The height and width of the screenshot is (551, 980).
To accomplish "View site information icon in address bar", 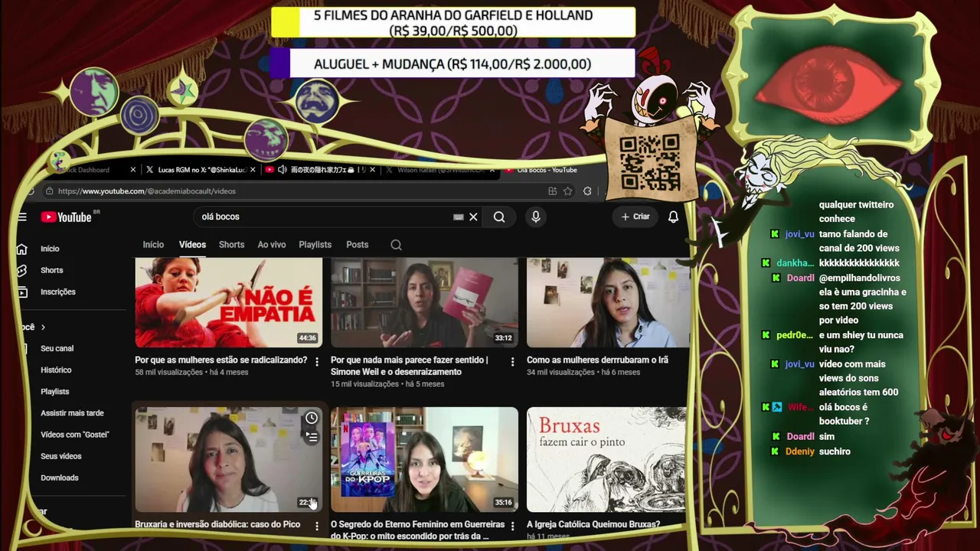I will pos(50,191).
